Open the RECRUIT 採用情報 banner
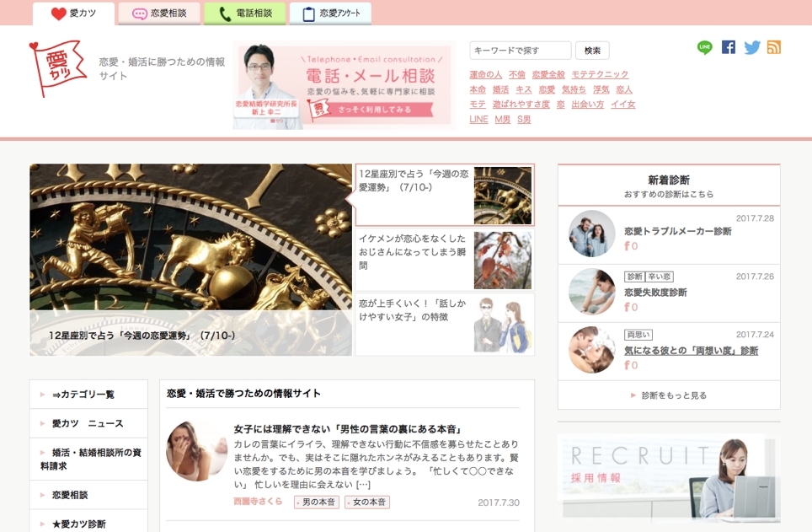Viewport: 812px width, 532px height. [x=669, y=476]
